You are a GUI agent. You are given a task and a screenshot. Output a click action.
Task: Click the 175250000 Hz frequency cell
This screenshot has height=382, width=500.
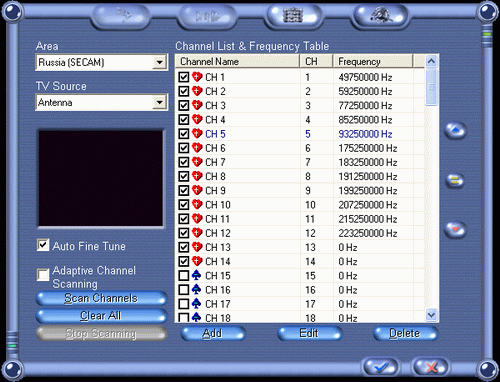click(x=368, y=148)
